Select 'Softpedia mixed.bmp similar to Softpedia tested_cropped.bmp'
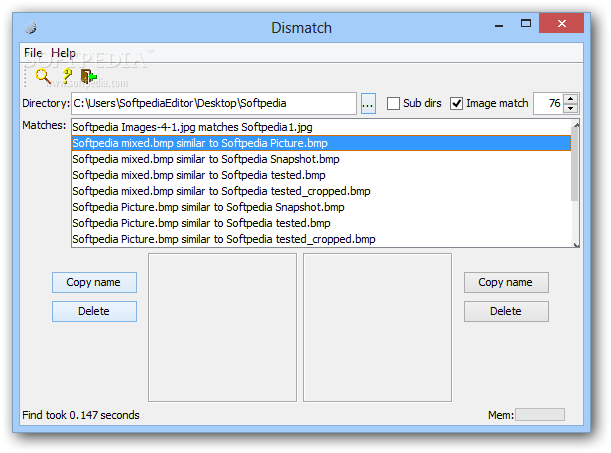 321,191
